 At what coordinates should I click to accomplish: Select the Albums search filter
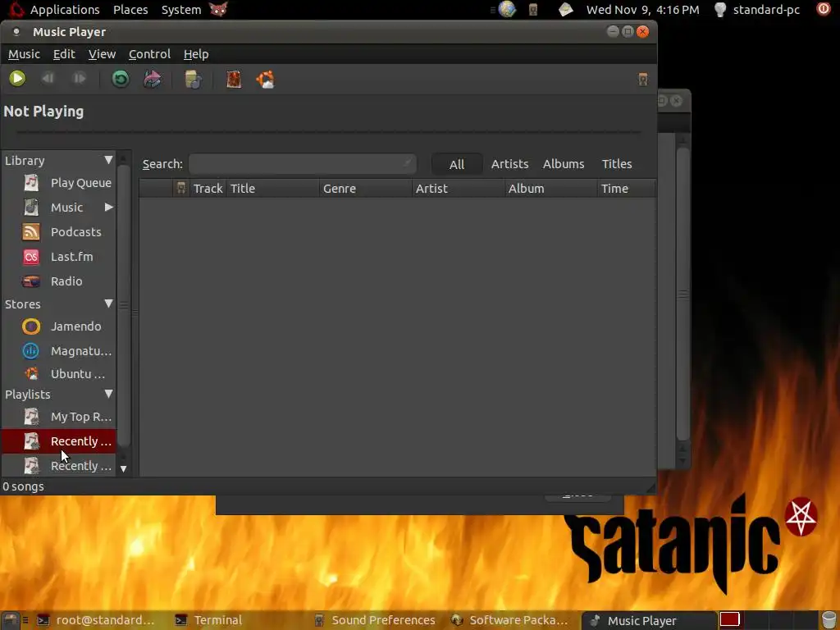click(564, 164)
